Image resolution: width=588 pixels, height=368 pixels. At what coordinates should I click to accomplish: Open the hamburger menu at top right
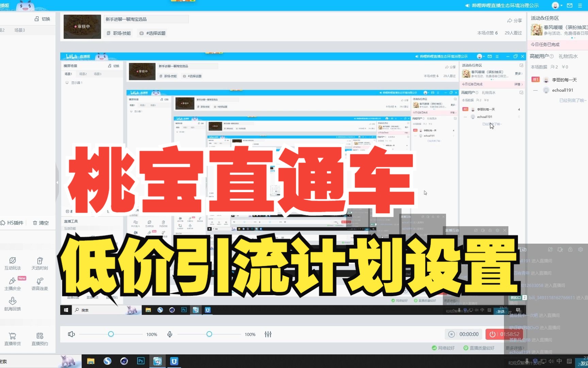(580, 5)
